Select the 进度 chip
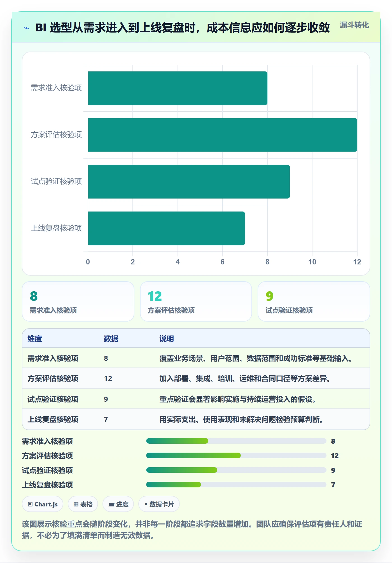 pyautogui.click(x=118, y=504)
